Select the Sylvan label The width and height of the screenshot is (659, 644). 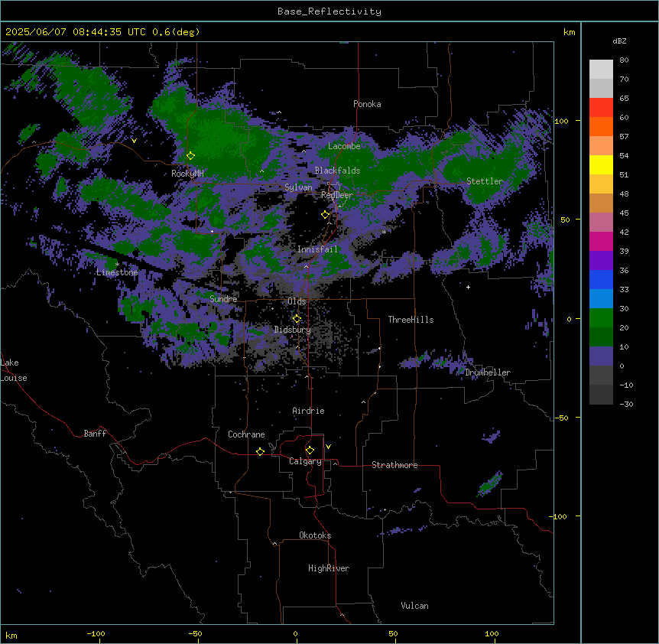coord(298,187)
